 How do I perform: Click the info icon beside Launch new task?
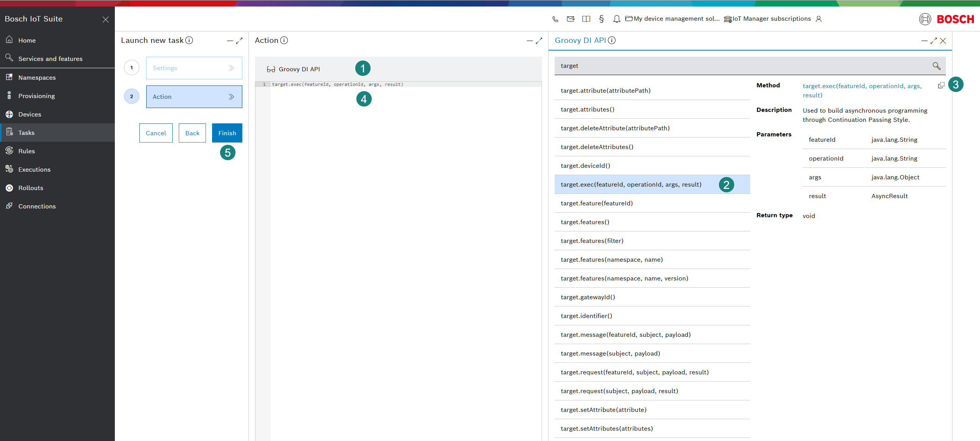click(x=189, y=40)
